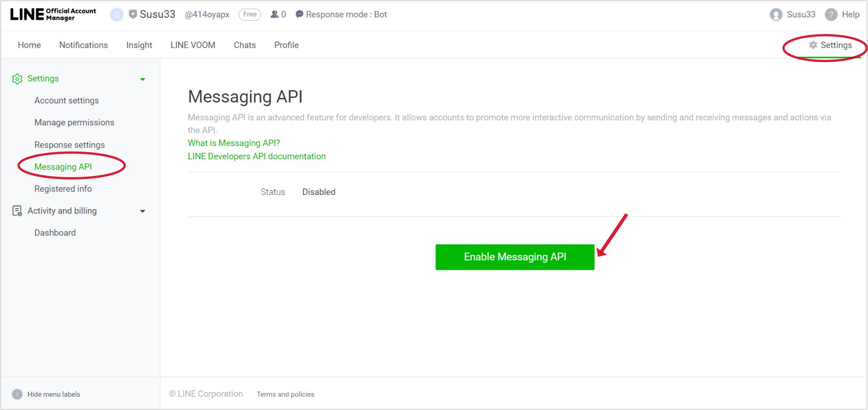
Task: Open the Insight tab
Action: (x=139, y=45)
